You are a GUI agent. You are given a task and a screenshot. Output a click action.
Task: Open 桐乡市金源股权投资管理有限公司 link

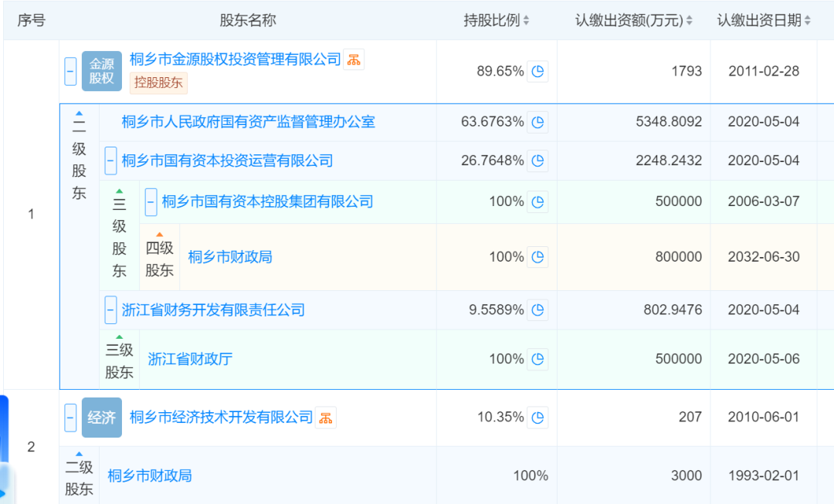click(x=235, y=59)
